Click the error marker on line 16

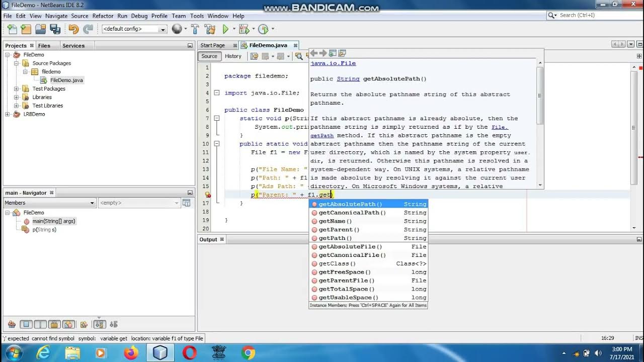pyautogui.click(x=207, y=195)
